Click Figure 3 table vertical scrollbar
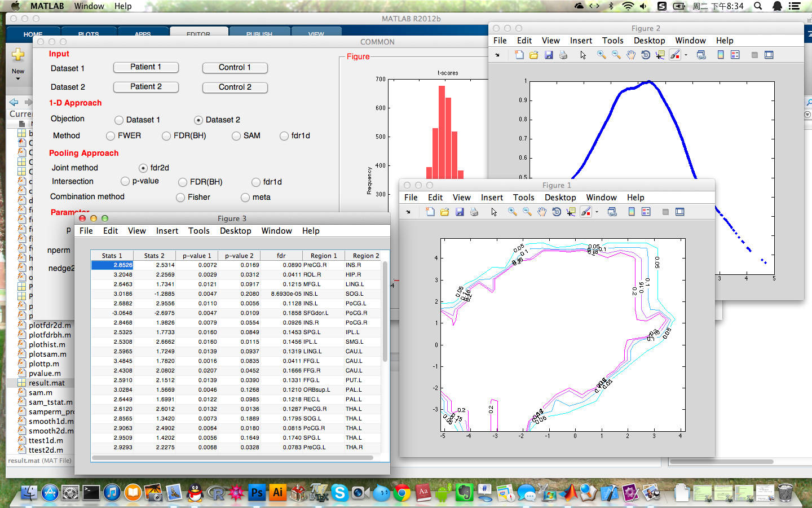Image resolution: width=812 pixels, height=508 pixels. tap(385, 310)
